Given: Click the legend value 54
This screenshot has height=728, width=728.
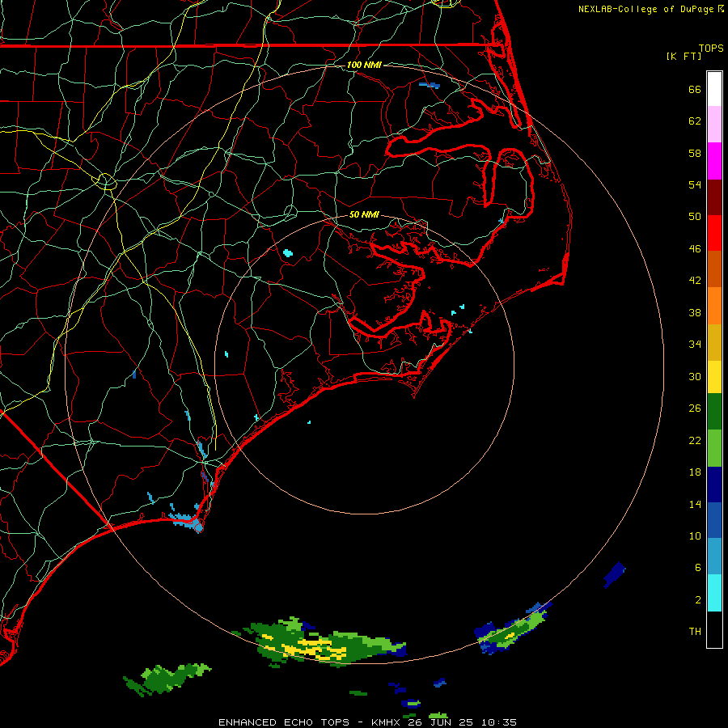Looking at the screenshot, I should 695,184.
